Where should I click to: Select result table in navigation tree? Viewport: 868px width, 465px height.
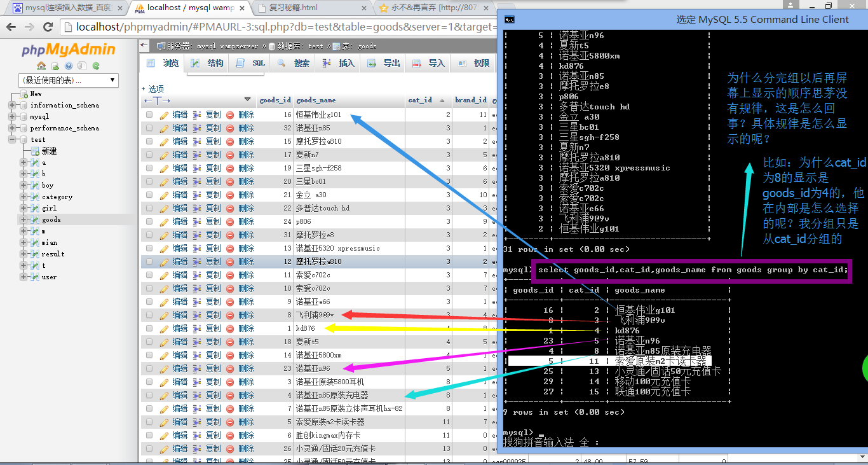(53, 254)
